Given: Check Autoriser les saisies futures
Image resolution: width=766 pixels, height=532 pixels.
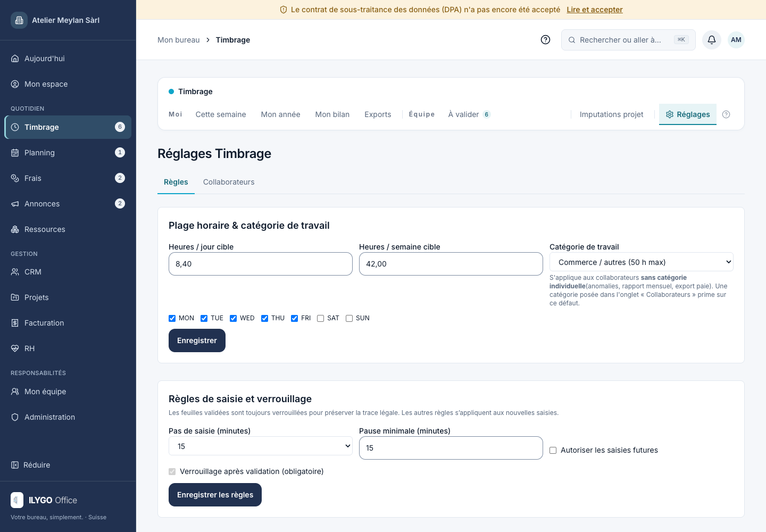Looking at the screenshot, I should tap(553, 450).
